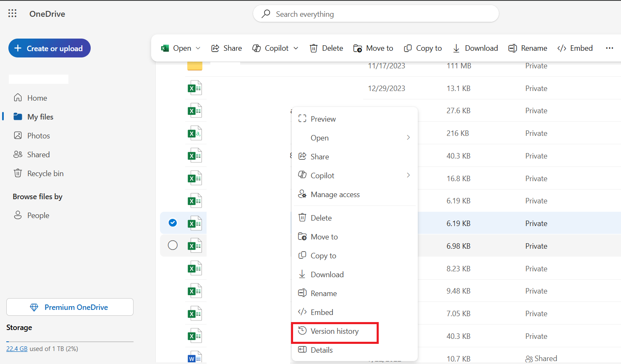This screenshot has width=621, height=364.
Task: Click the Search everything input field
Action: click(x=376, y=14)
